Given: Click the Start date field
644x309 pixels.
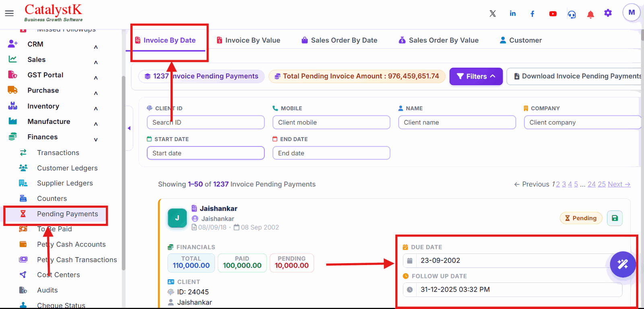Looking at the screenshot, I should pyautogui.click(x=206, y=153).
